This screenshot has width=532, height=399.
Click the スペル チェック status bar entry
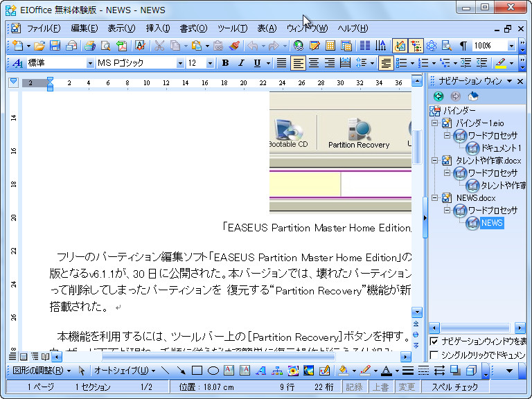tap(454, 387)
